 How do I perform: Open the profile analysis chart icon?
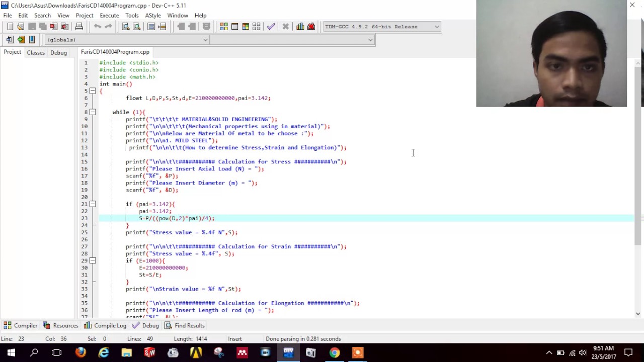[300, 27]
